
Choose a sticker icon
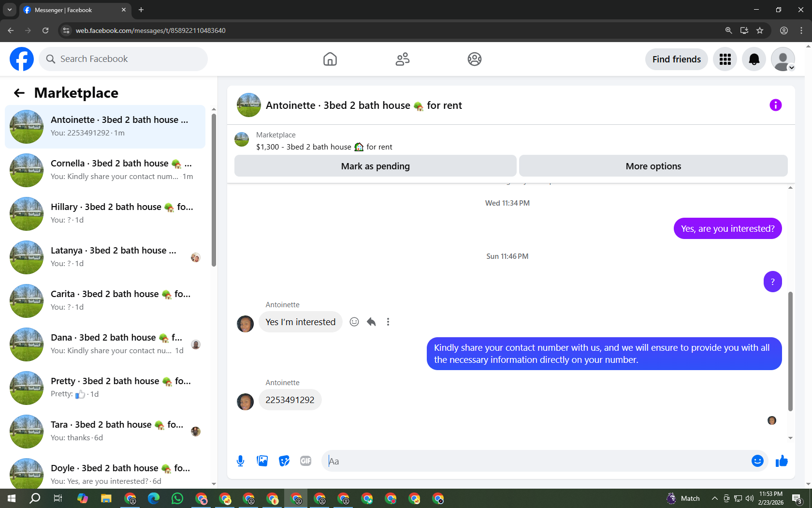[284, 461]
